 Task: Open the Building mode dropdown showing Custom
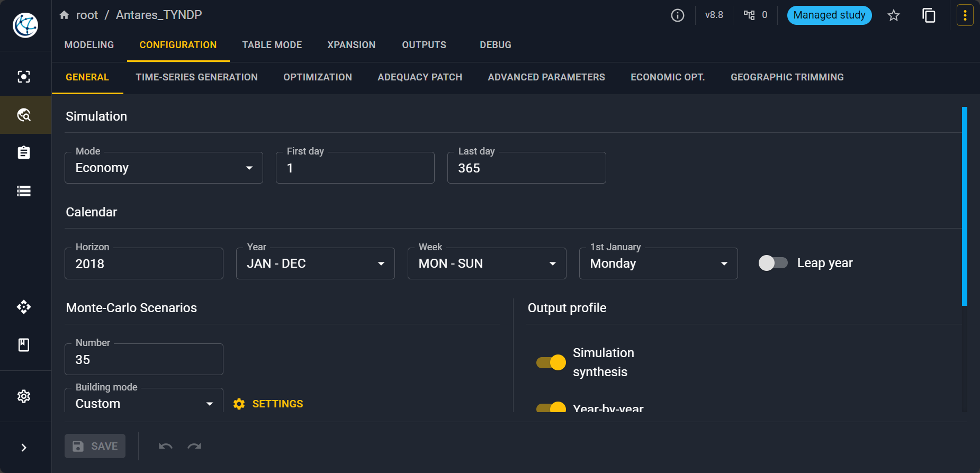point(144,401)
